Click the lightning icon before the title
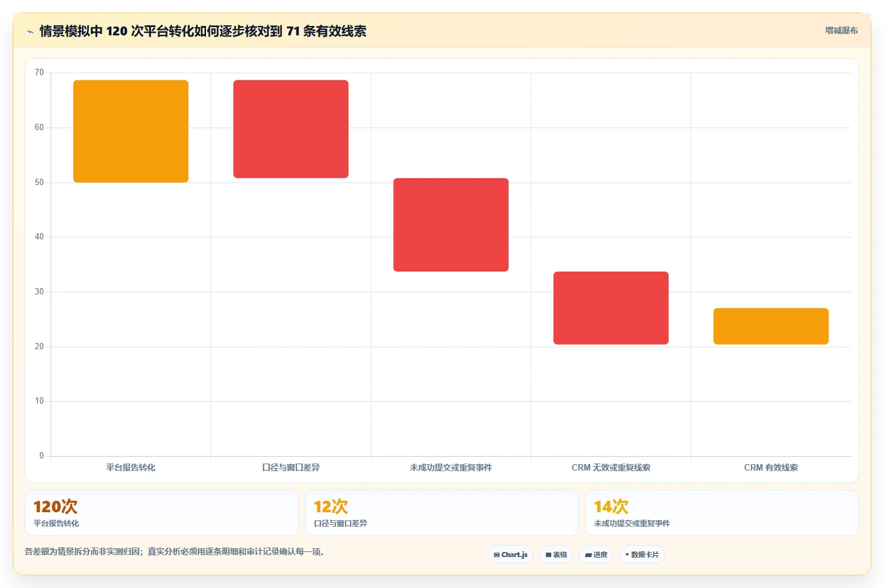Viewport: 884px width, 588px height. [x=30, y=32]
